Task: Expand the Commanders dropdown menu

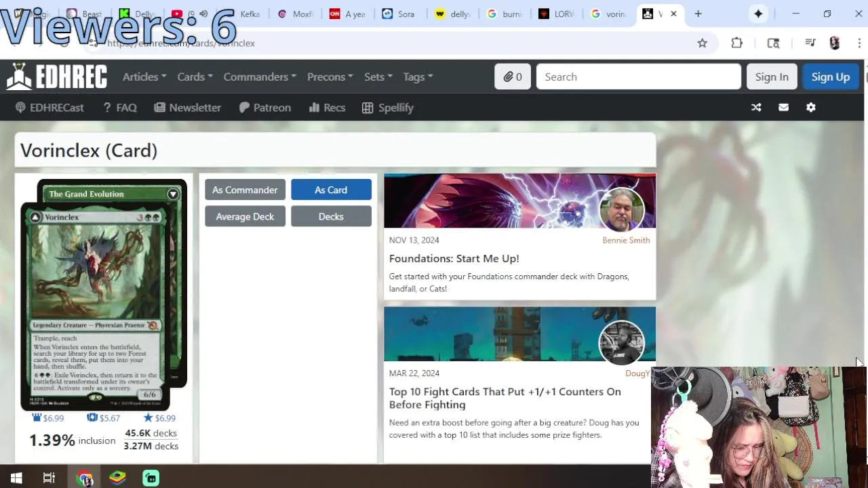Action: [x=260, y=77]
